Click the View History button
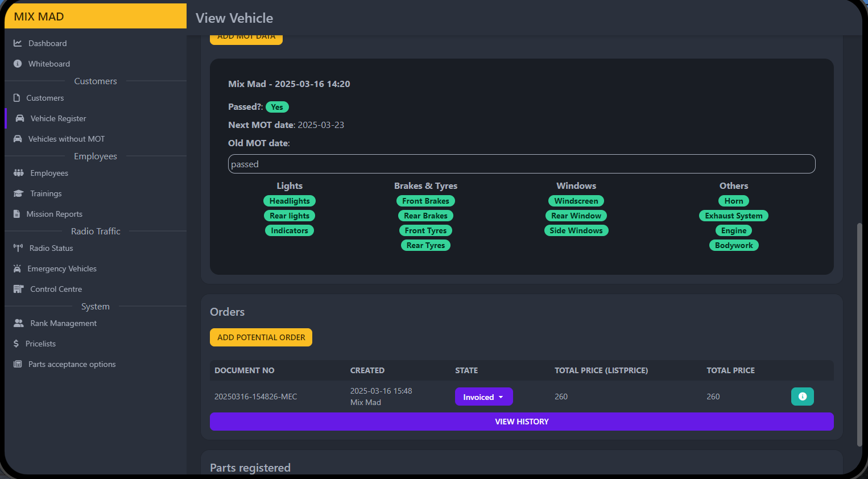Image resolution: width=868 pixels, height=479 pixels. (x=522, y=422)
